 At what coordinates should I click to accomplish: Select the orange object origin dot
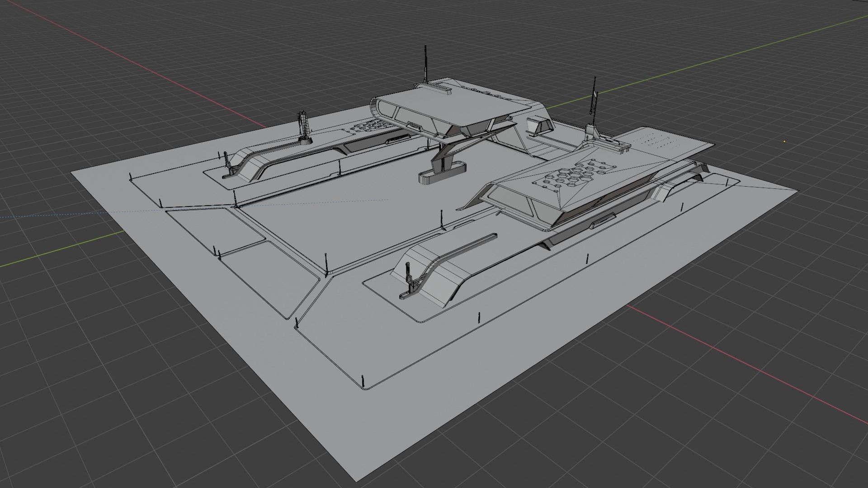coord(784,141)
